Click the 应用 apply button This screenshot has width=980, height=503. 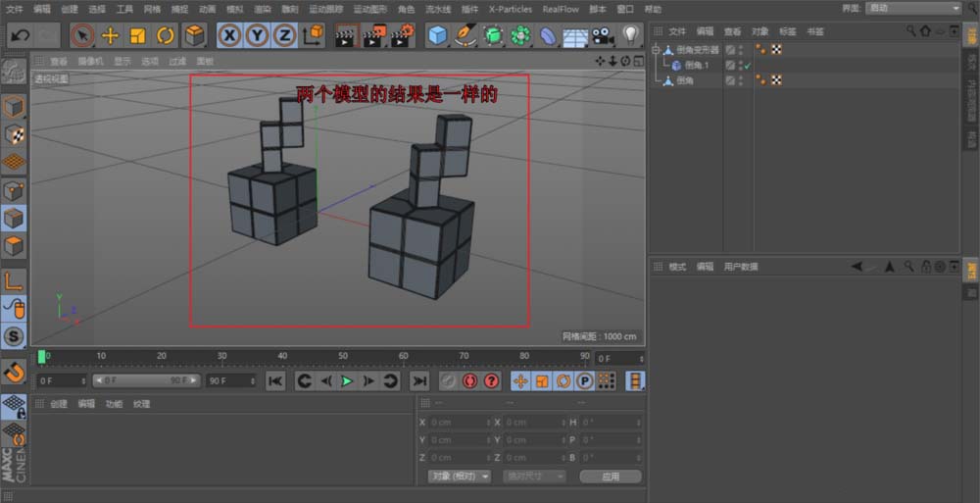611,477
